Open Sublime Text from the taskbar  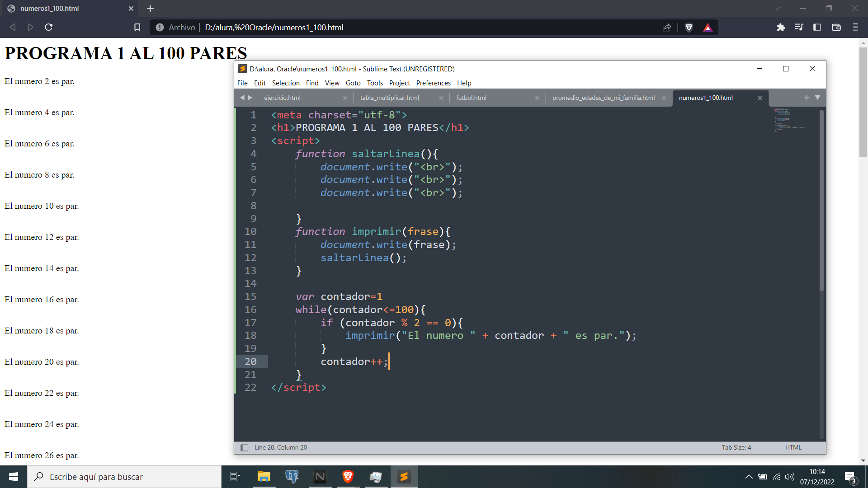(404, 477)
